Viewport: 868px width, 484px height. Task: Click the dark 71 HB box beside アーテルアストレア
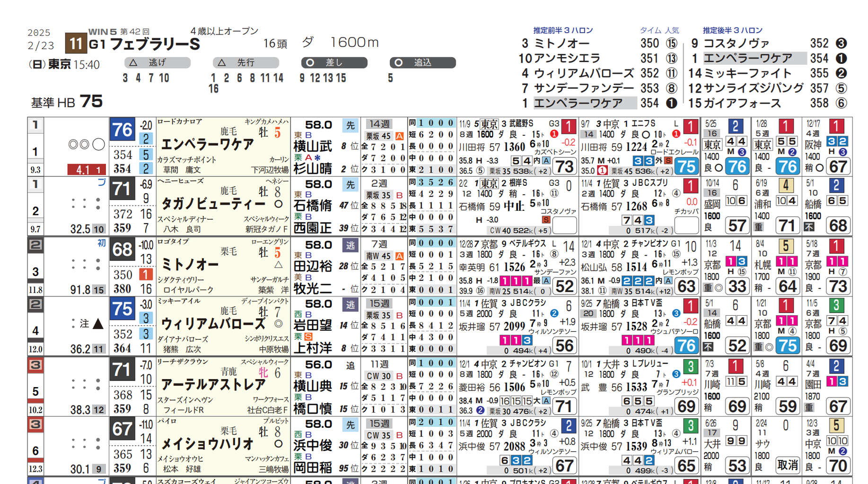[122, 370]
